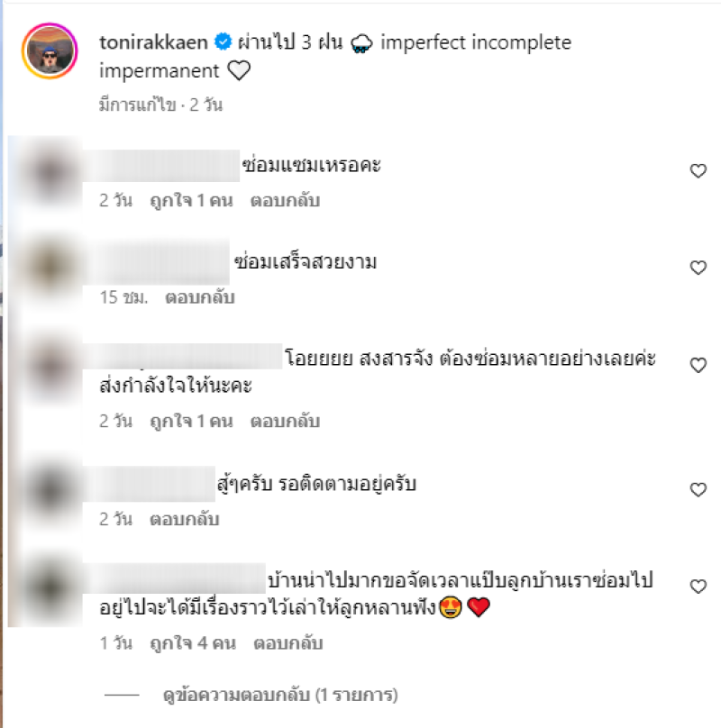Image resolution: width=721 pixels, height=728 pixels.
Task: Like the comment ซ่อมแซมเหรอคะ with heart icon
Action: point(698,171)
